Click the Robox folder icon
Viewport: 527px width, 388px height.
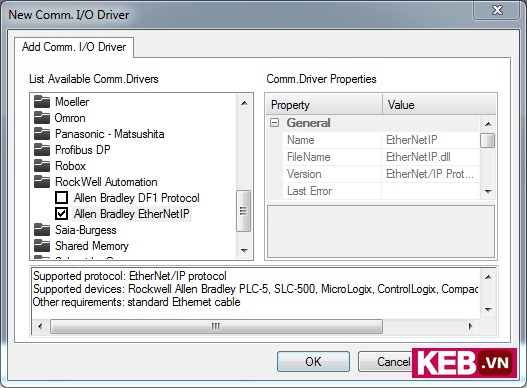42,166
